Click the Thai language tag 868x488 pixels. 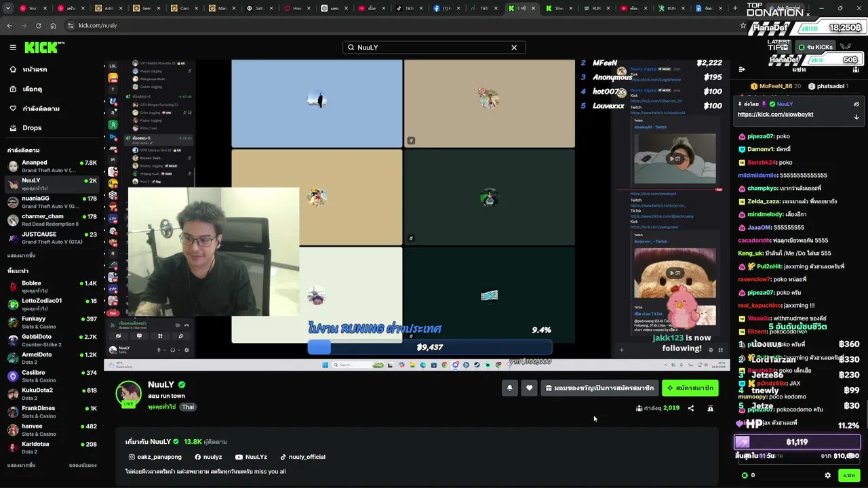[188, 407]
